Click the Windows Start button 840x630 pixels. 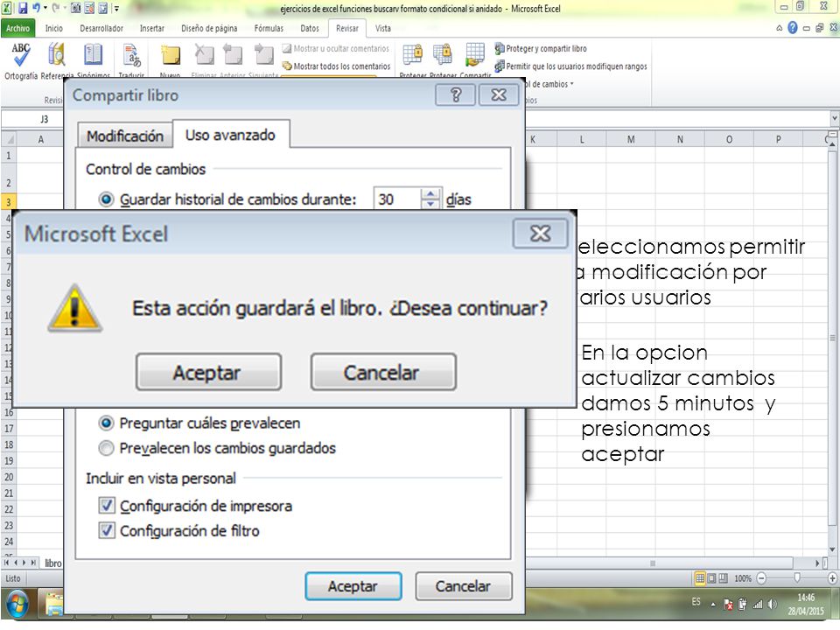[x=17, y=604]
